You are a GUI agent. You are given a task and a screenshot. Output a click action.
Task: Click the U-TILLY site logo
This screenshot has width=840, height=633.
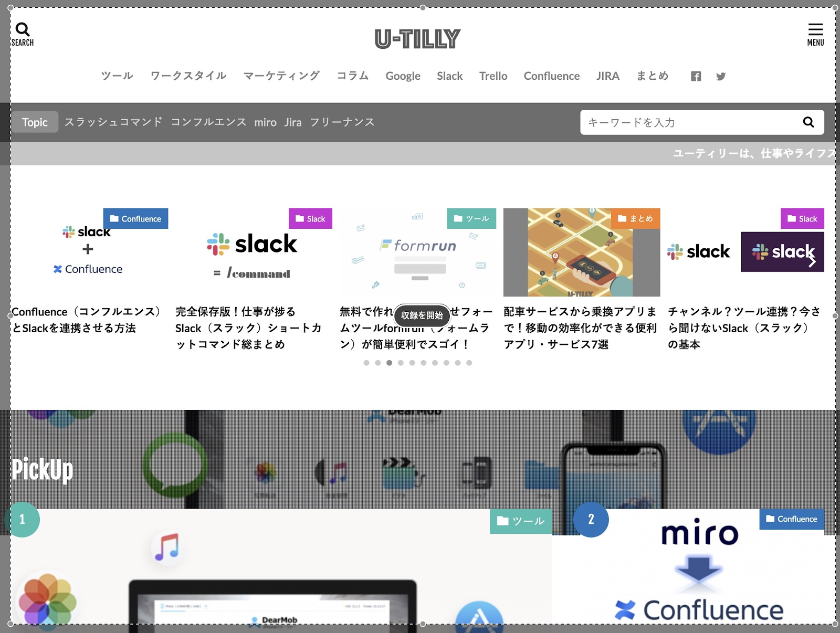(418, 39)
